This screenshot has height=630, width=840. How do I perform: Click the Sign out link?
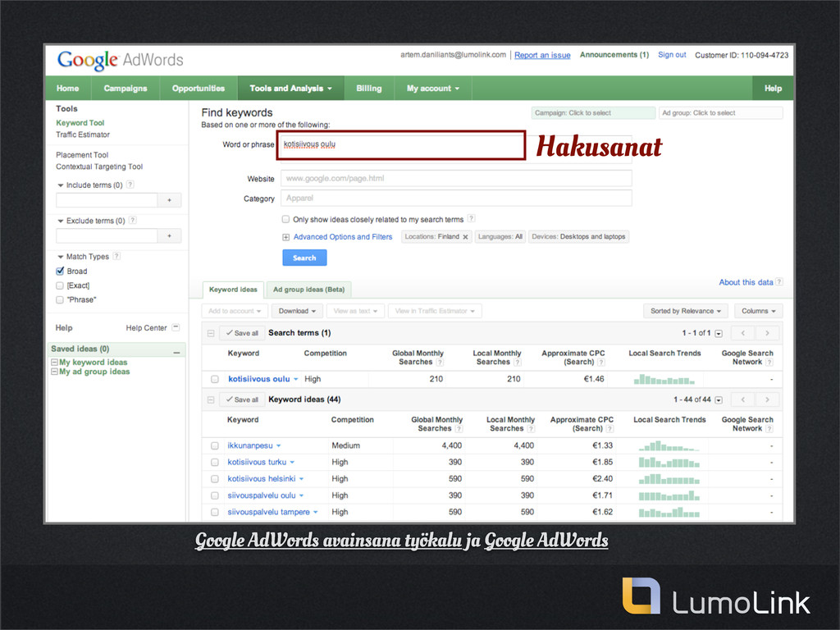(672, 55)
